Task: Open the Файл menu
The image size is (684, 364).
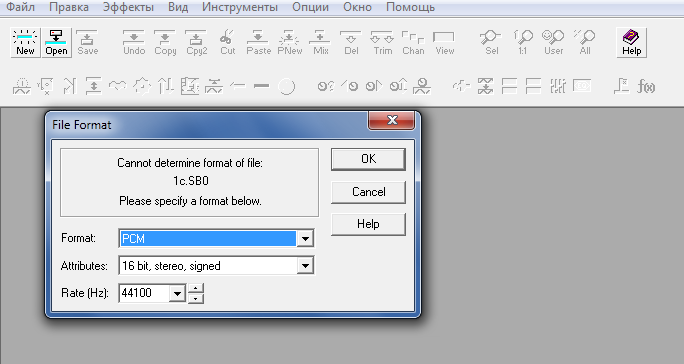Action: coord(21,7)
